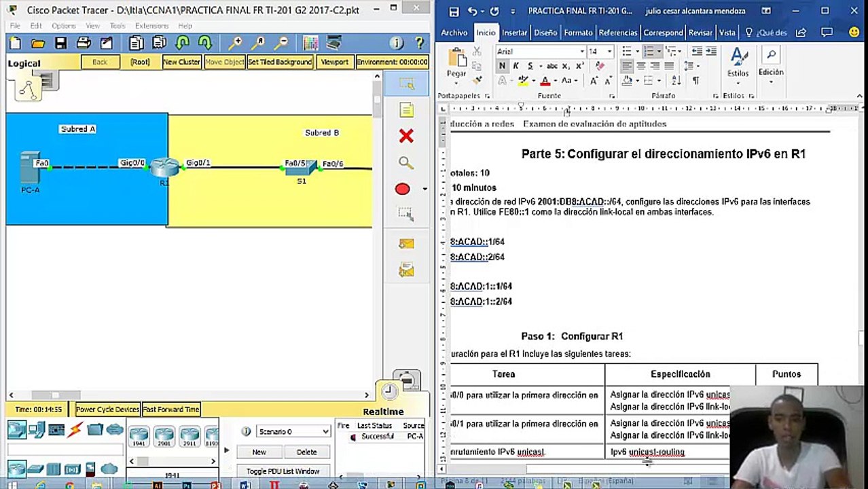Choose the Connections lightning bolt category
Image resolution: width=868 pixels, height=489 pixels.
(x=75, y=430)
